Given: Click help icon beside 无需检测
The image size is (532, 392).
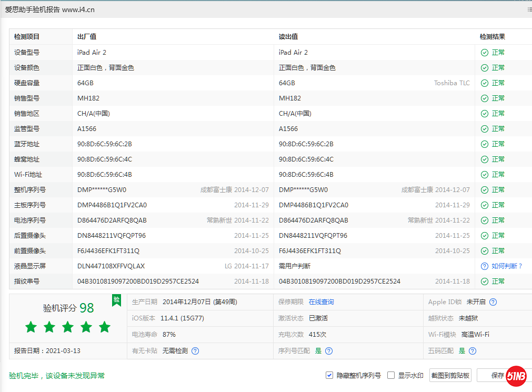Looking at the screenshot, I should point(195,351).
